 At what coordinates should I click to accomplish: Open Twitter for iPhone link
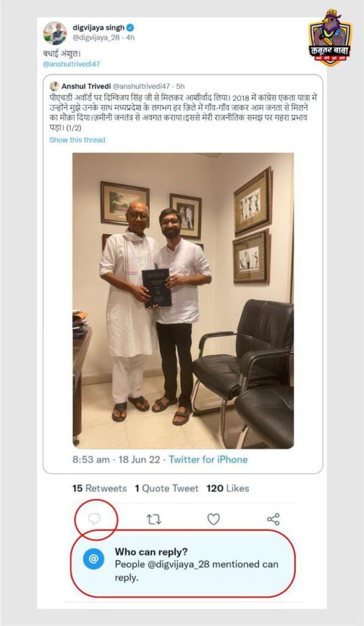(208, 460)
